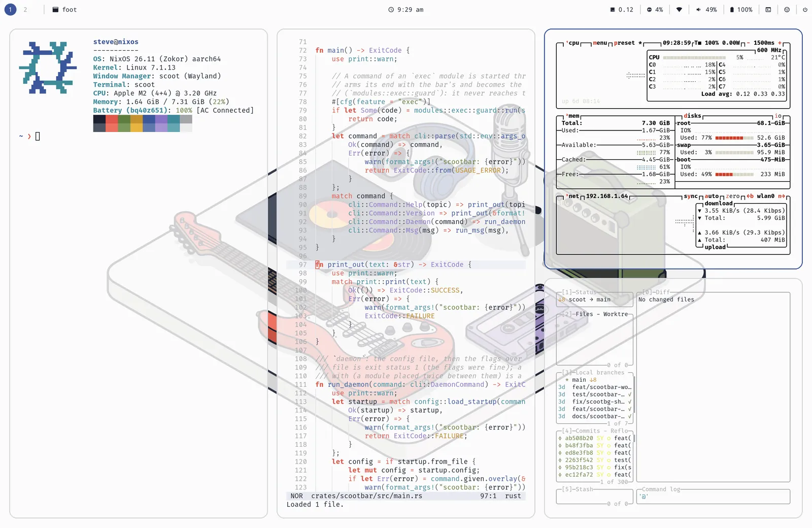Click the load average 0.12 indicator
812x528 pixels.
click(622, 10)
